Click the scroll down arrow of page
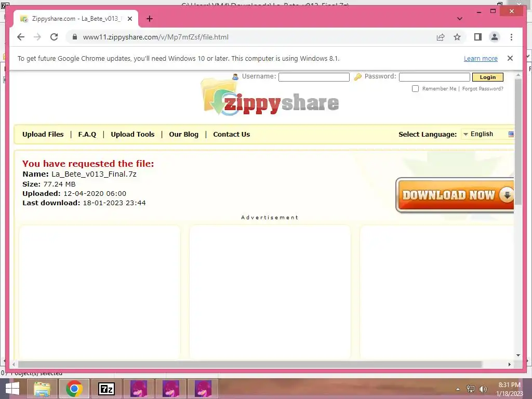The image size is (532, 399). point(518,355)
